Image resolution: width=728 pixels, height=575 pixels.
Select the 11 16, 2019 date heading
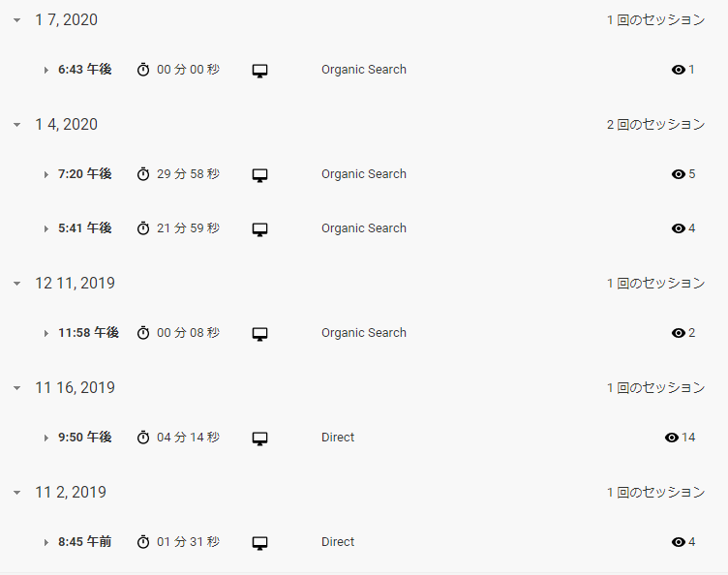(75, 387)
